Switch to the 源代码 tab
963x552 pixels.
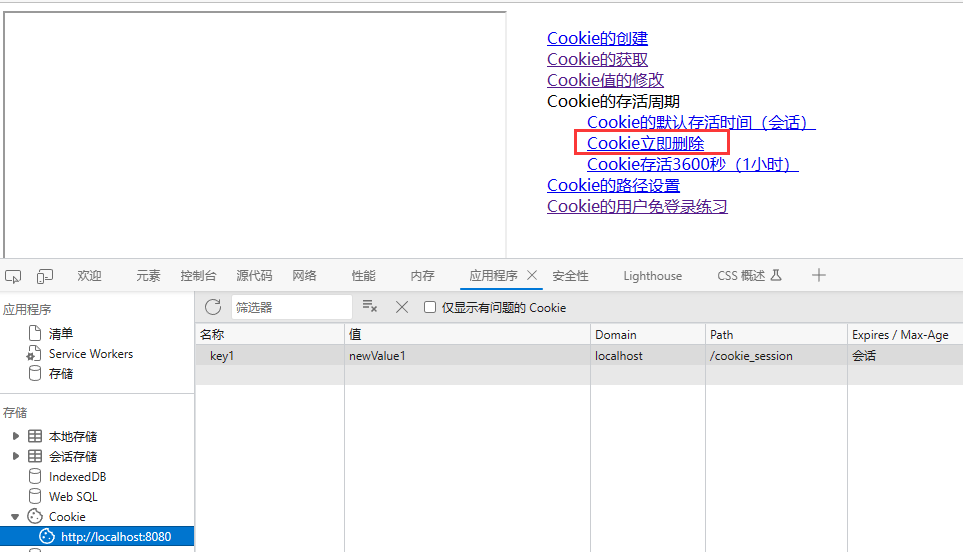[254, 276]
